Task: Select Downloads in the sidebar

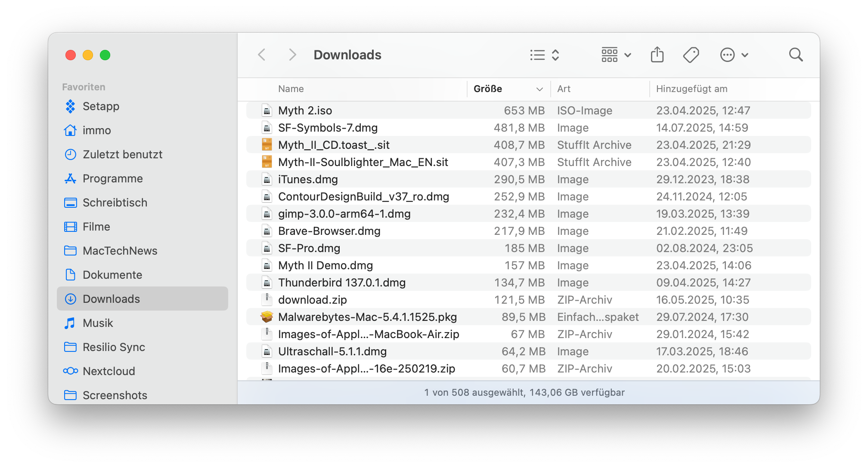Action: point(143,299)
